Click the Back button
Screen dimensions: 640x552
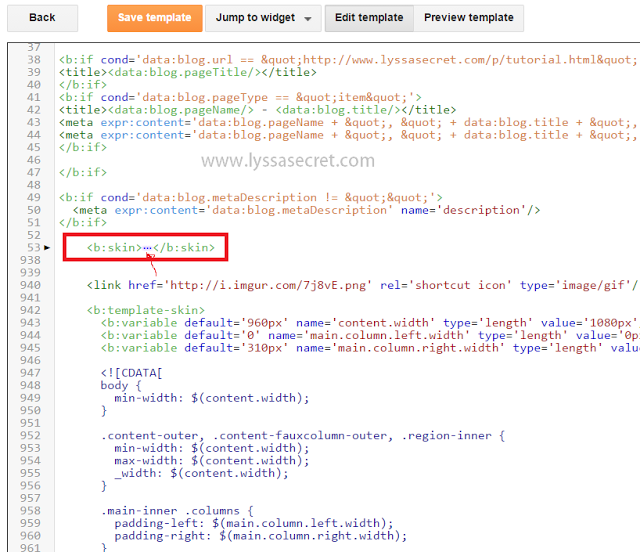point(42,18)
